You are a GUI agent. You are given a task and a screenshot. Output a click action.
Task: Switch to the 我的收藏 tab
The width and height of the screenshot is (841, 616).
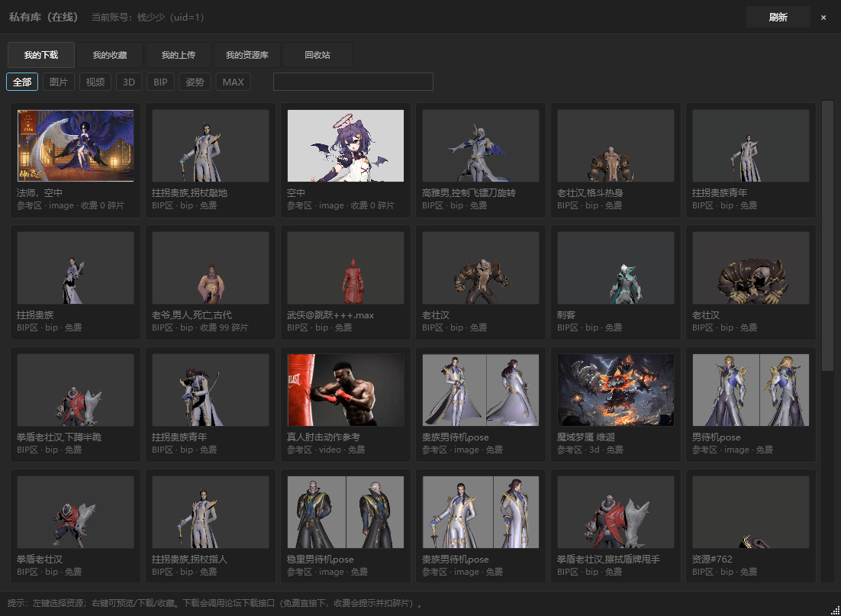click(x=110, y=55)
